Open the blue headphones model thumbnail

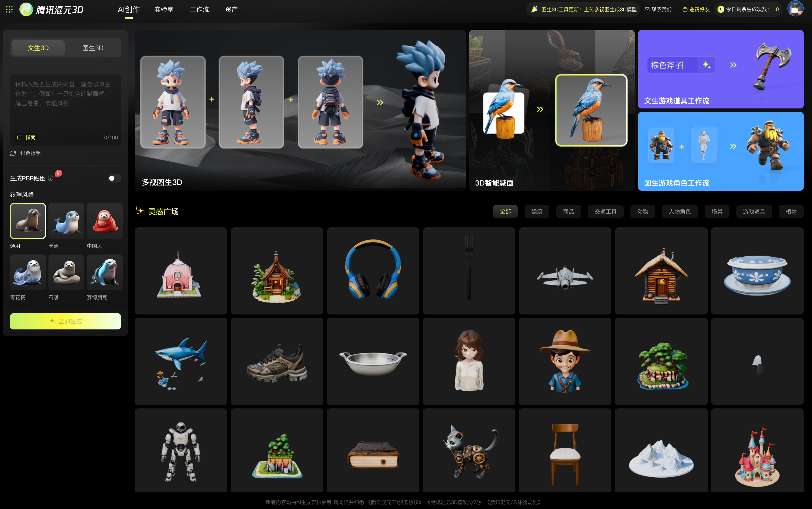[373, 271]
